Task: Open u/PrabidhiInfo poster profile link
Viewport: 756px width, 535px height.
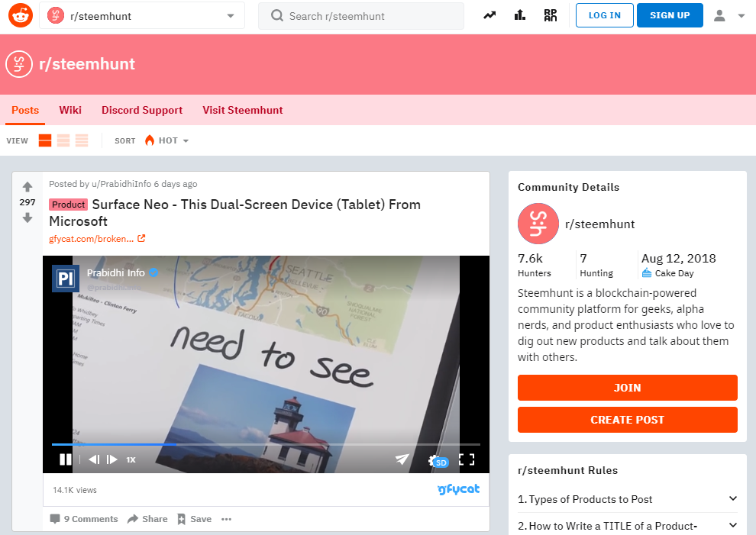Action: [121, 184]
